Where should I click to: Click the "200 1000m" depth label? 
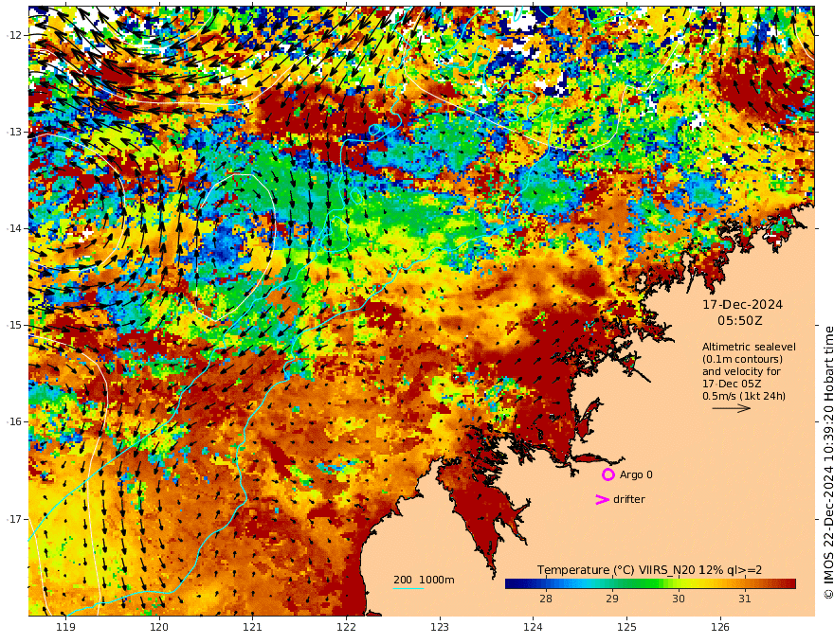(x=424, y=580)
